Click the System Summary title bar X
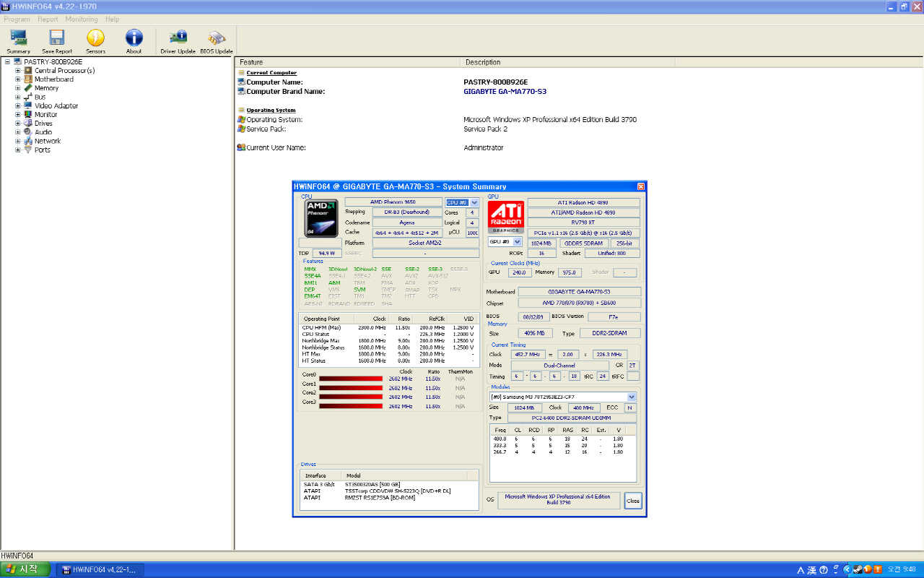 pyautogui.click(x=640, y=186)
